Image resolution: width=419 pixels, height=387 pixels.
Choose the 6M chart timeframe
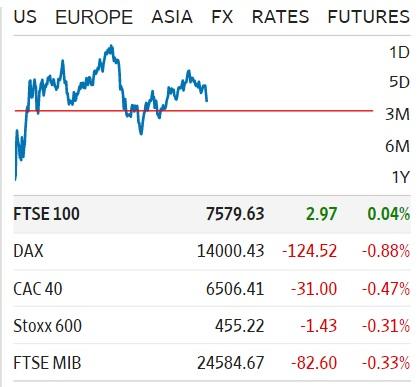pyautogui.click(x=398, y=146)
